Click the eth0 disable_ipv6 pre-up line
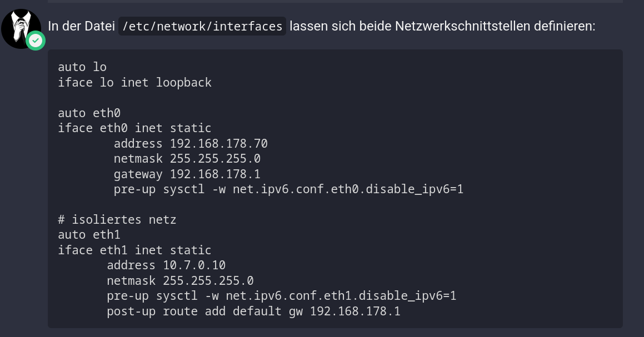This screenshot has width=644, height=337. [x=288, y=189]
